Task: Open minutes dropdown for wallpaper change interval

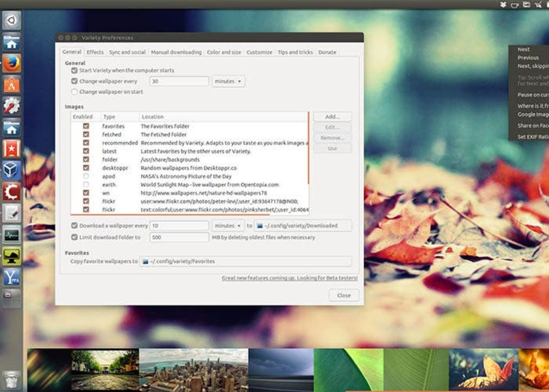Action: point(228,81)
